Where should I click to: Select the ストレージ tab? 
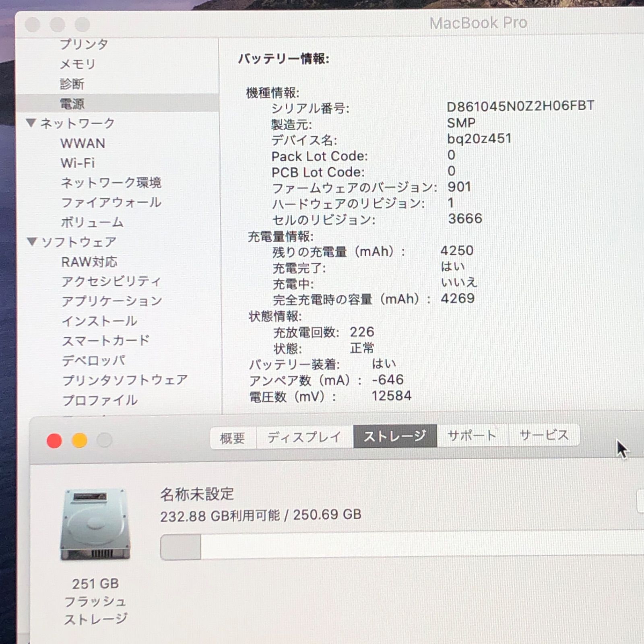[x=395, y=436]
